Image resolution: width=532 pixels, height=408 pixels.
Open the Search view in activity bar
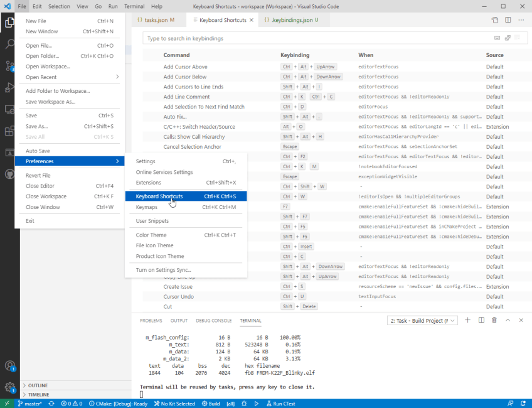[x=9, y=45]
